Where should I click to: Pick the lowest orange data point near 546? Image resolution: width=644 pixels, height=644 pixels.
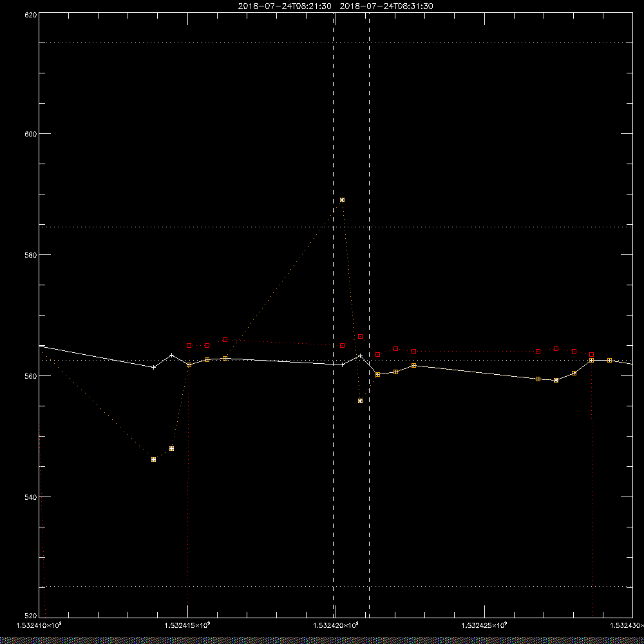point(154,460)
